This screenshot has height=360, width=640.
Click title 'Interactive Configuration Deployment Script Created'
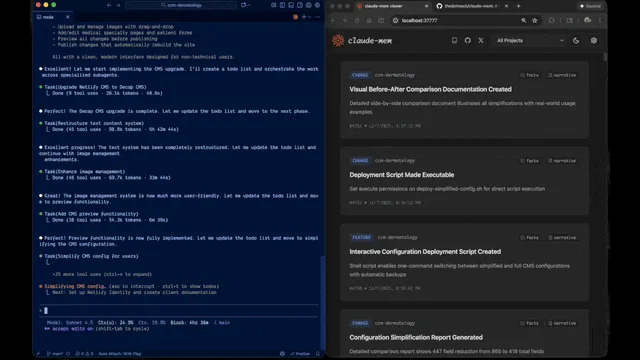click(x=425, y=252)
